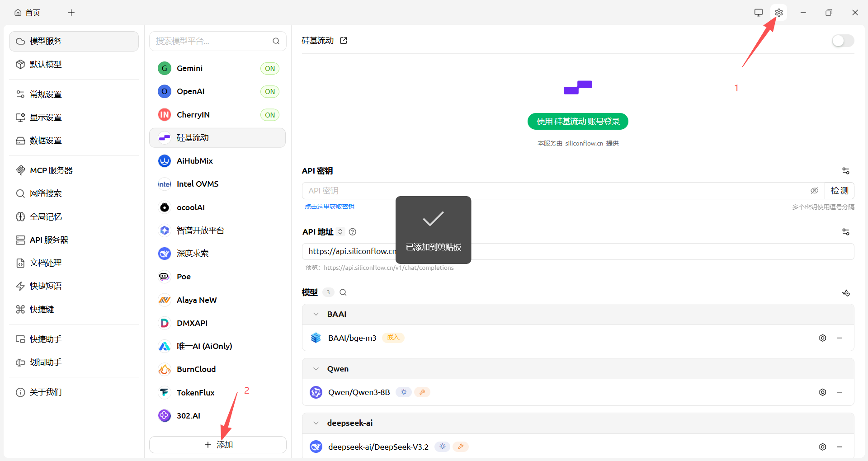The width and height of the screenshot is (868, 461).
Task: Click the display icon in title bar
Action: point(759,13)
